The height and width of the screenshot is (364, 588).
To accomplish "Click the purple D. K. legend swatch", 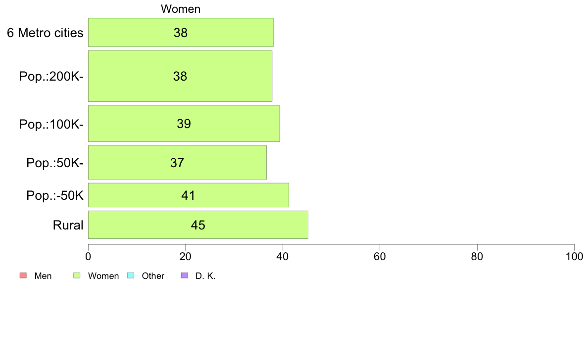I will click(184, 275).
